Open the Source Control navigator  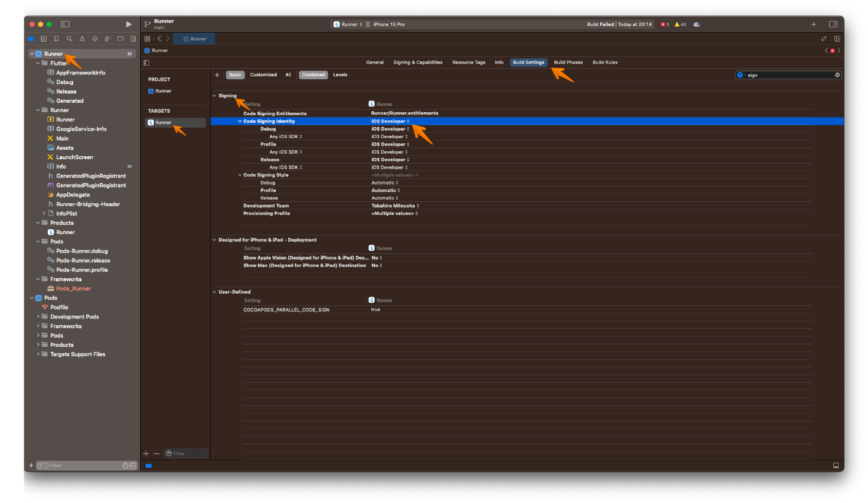43,38
